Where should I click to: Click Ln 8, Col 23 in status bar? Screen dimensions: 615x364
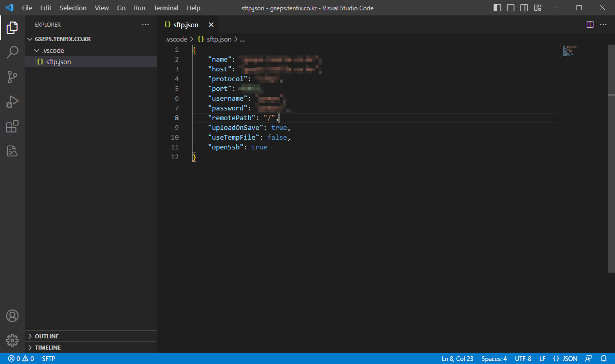tap(457, 358)
